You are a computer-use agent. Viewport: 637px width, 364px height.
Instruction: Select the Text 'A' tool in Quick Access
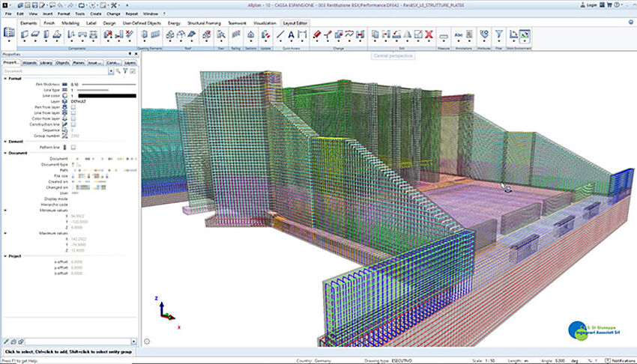tap(292, 34)
